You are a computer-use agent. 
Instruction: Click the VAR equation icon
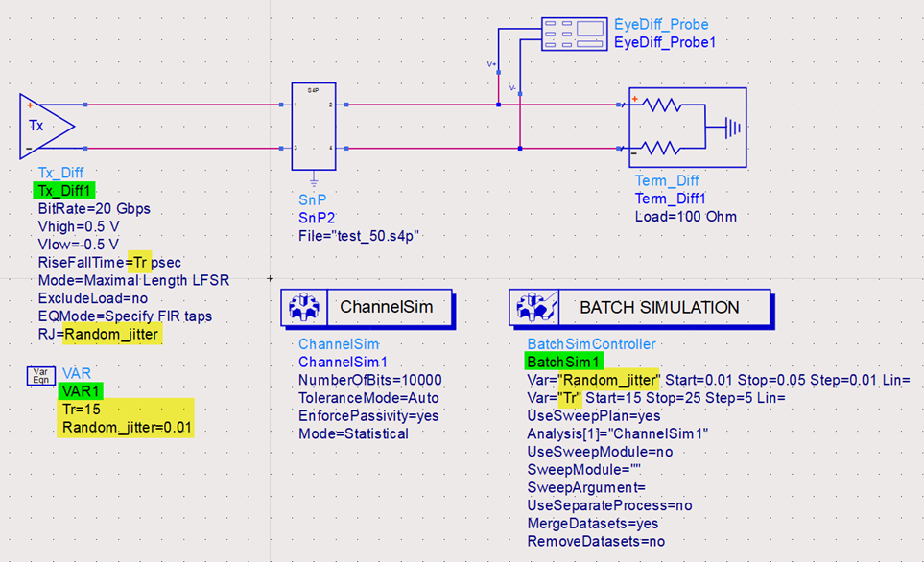pyautogui.click(x=40, y=374)
